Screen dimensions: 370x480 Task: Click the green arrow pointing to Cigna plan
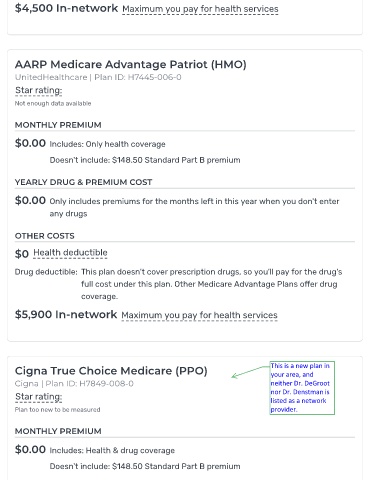(x=250, y=371)
